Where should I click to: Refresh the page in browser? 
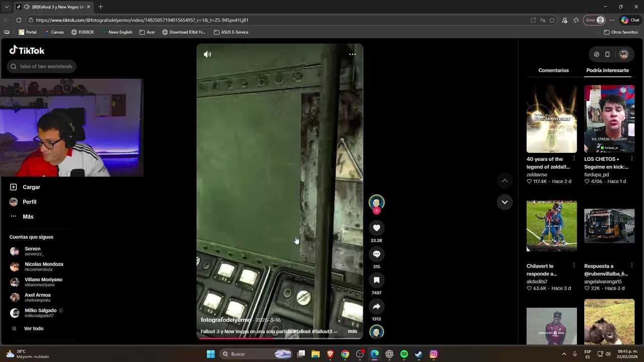click(x=19, y=20)
